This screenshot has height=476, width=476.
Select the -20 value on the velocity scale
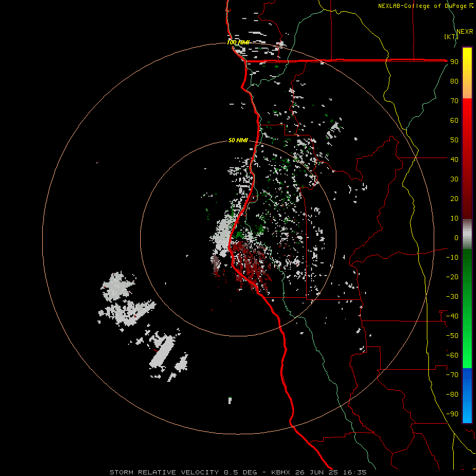click(x=452, y=277)
